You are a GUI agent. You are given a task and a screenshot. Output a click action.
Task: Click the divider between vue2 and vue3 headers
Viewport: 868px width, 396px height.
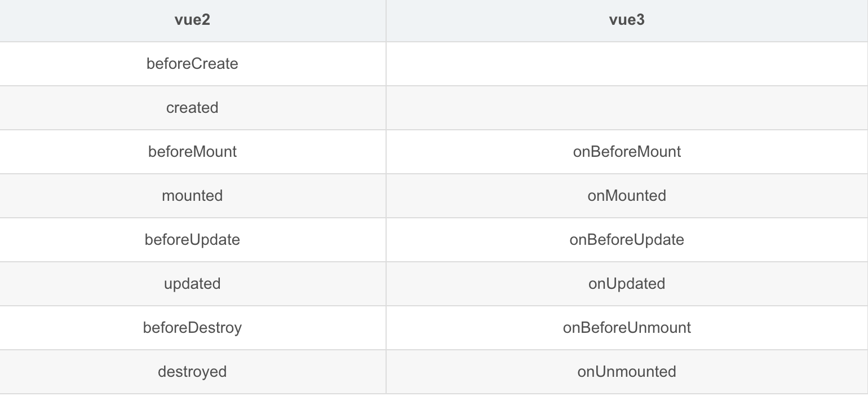pos(386,20)
